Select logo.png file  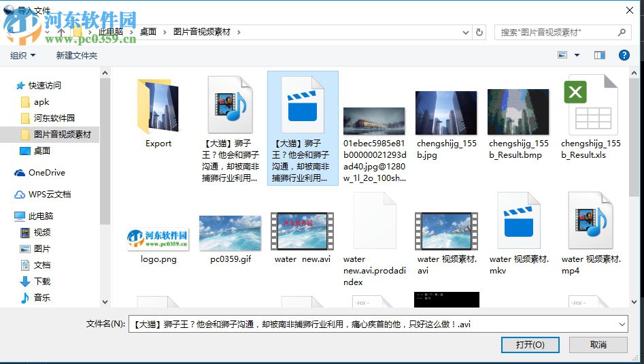click(158, 246)
